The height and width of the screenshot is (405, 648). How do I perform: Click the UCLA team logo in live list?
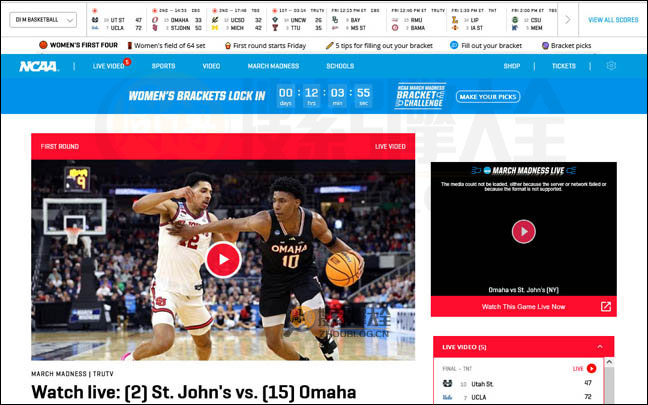[x=448, y=397]
